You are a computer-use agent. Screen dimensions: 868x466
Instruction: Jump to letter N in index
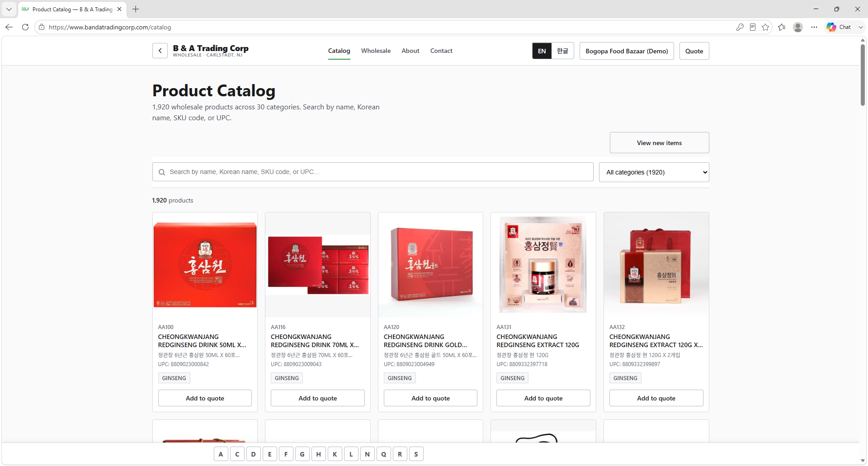click(367, 454)
